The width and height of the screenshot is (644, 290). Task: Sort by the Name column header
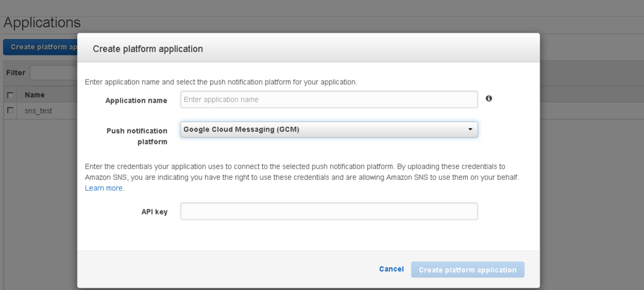point(35,95)
